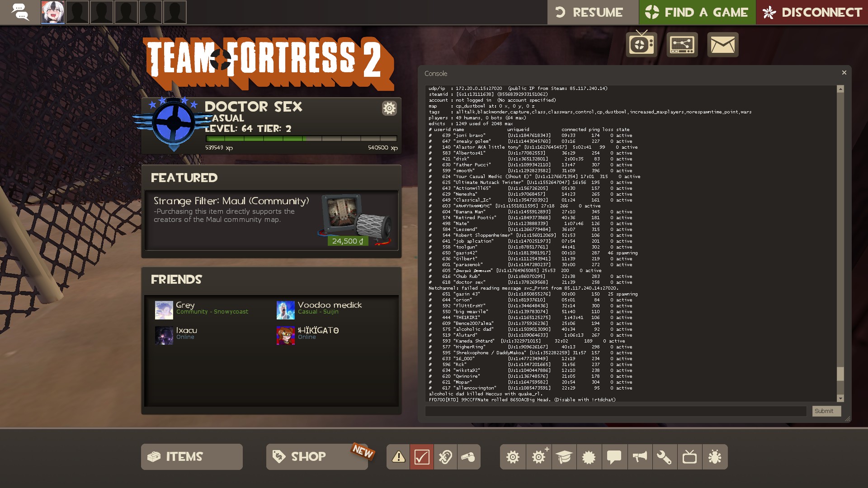Click SHIKIGATO friend avatar
Image resolution: width=868 pixels, height=488 pixels.
point(286,335)
